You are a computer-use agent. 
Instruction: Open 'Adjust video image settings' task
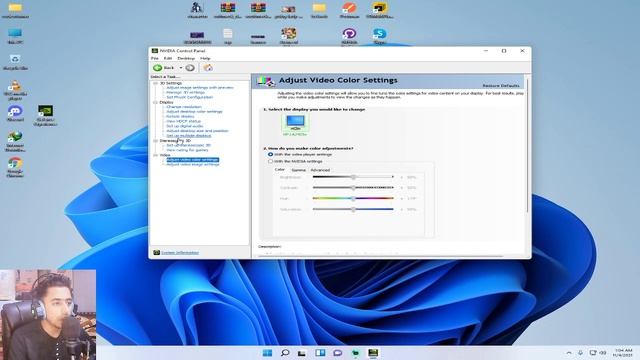point(193,164)
